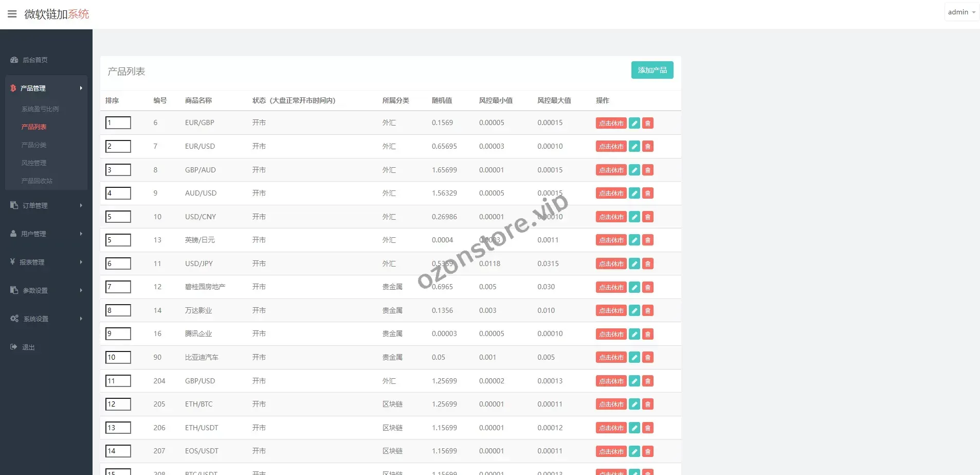
Task: Edit the GBP/AUD product via pencil icon
Action: pyautogui.click(x=634, y=170)
